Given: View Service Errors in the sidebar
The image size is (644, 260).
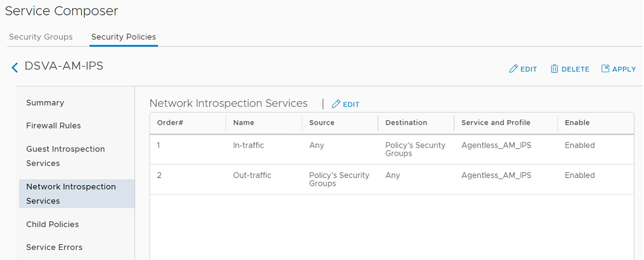Looking at the screenshot, I should point(54,247).
